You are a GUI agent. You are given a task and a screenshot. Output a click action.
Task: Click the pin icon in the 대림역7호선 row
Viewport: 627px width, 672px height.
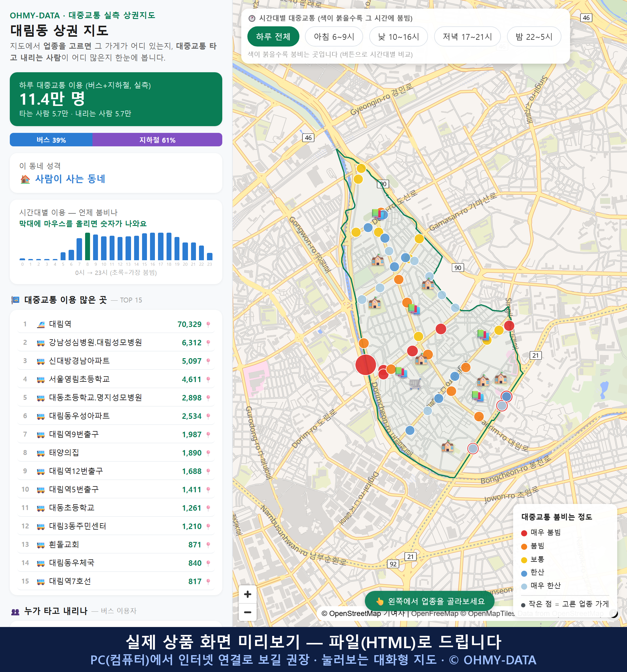point(208,581)
